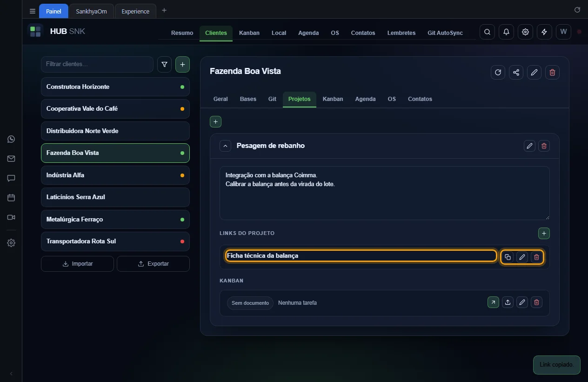Open the Contatos item in top navigation
This screenshot has height=382, width=588.
point(363,33)
